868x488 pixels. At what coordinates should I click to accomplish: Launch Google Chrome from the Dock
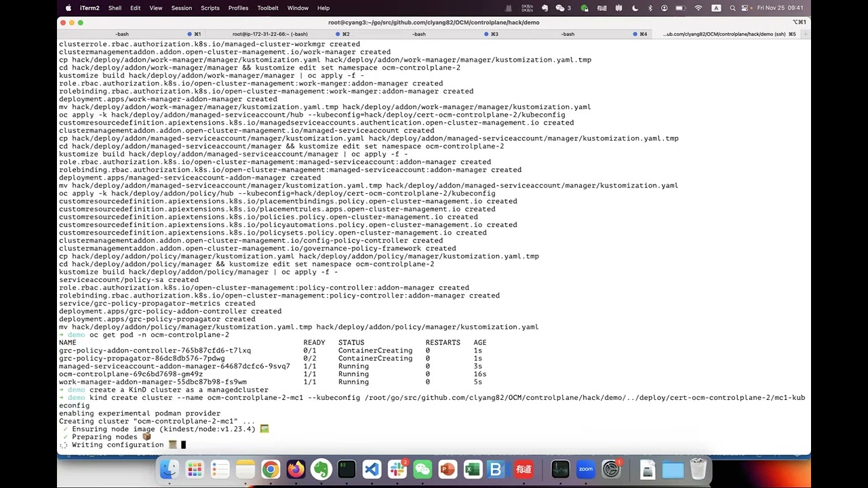(271, 469)
